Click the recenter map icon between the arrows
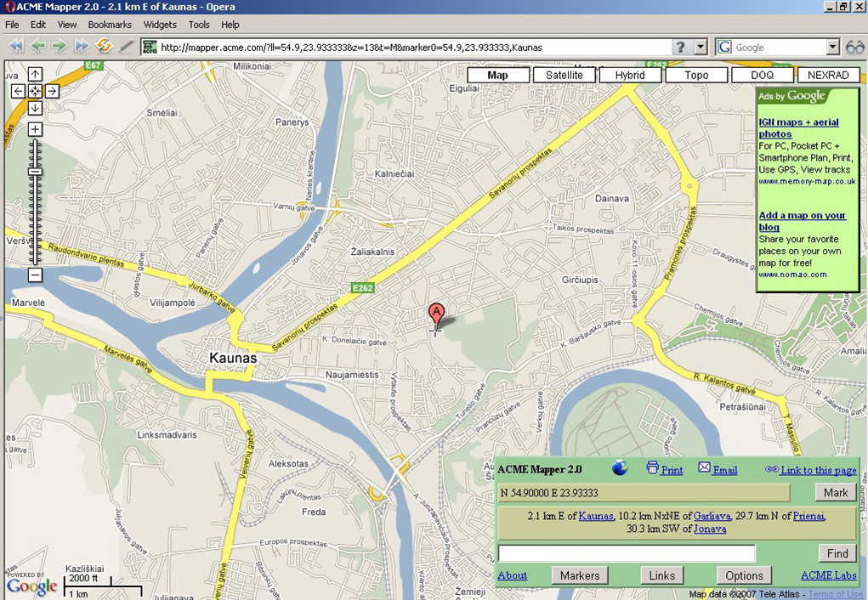Image resolution: width=868 pixels, height=600 pixels. 35,91
